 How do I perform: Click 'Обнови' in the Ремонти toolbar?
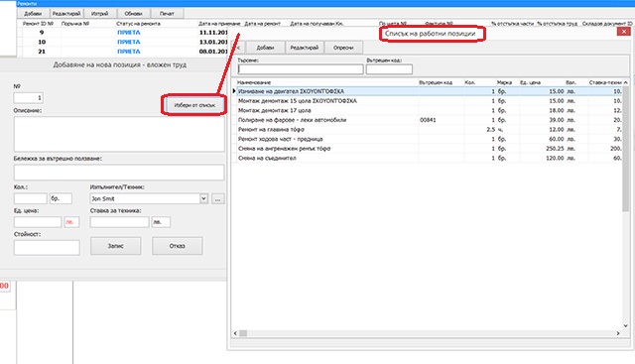pos(133,13)
